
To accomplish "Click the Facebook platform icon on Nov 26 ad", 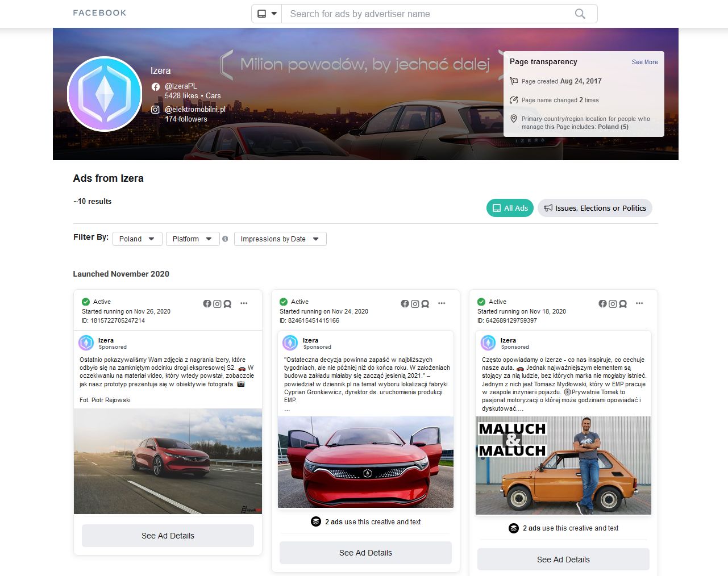I will point(207,304).
